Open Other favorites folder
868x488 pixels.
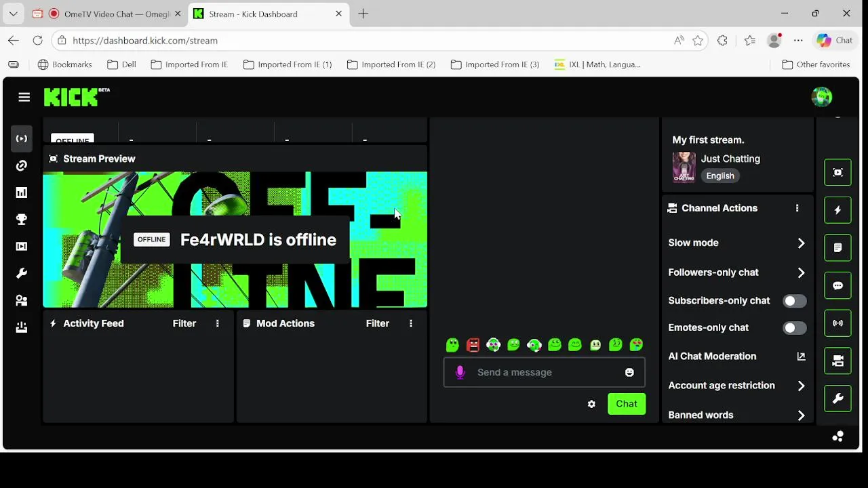(816, 64)
